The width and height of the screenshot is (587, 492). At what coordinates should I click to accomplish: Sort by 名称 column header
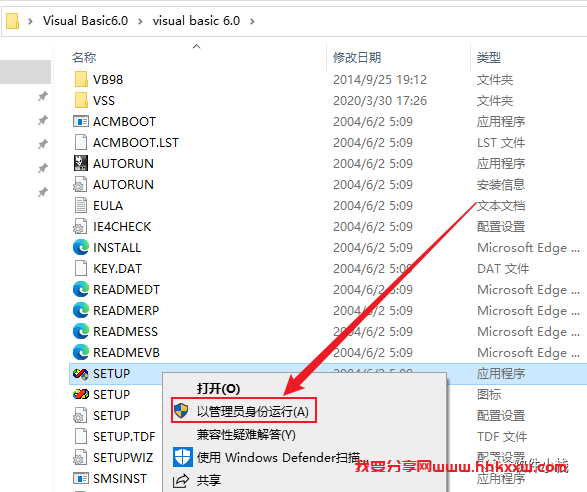[84, 57]
